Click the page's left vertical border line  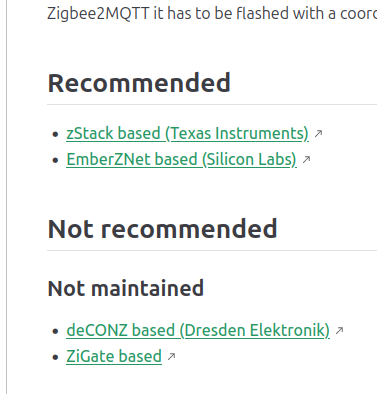[x=6, y=197]
